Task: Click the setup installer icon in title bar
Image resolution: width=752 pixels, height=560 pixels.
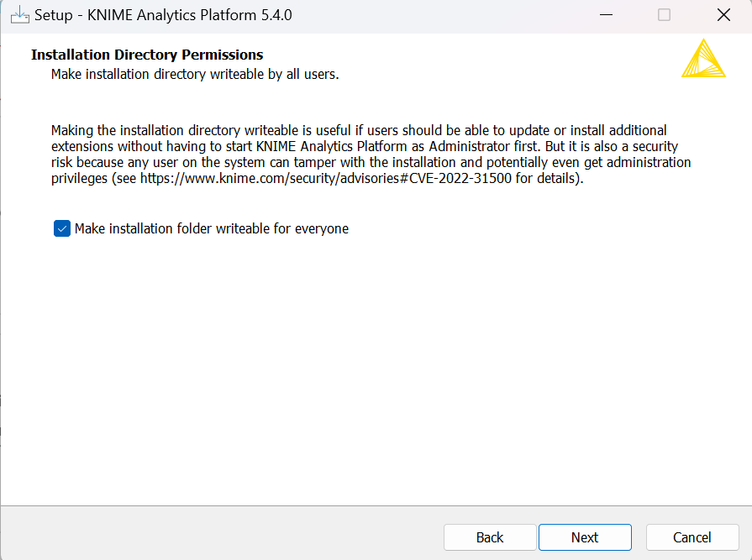Action: (18, 15)
